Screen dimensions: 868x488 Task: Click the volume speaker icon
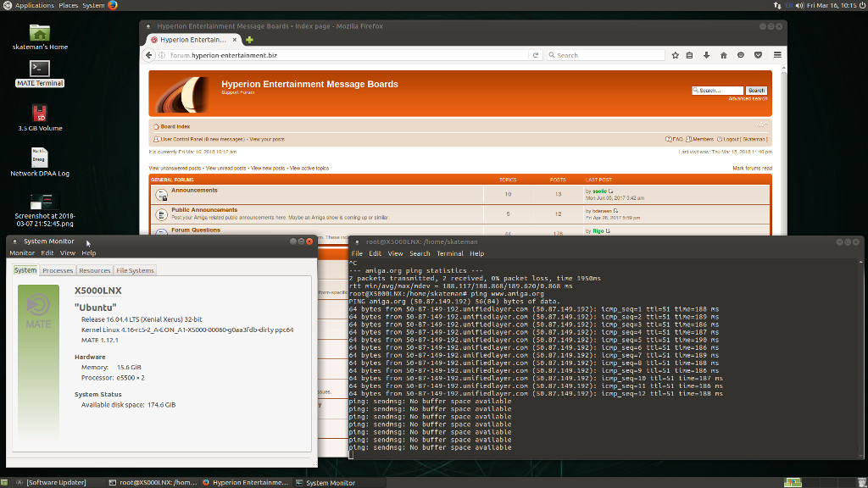pos(799,5)
